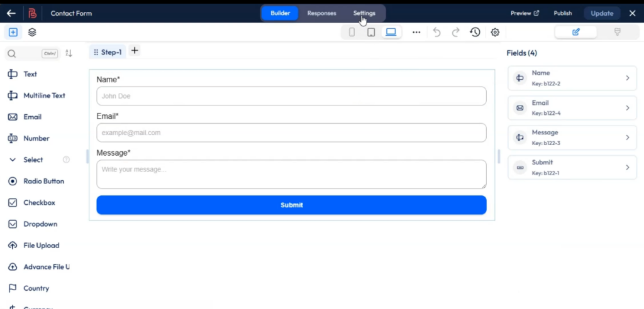Click the Publish button
644x309 pixels.
[563, 13]
